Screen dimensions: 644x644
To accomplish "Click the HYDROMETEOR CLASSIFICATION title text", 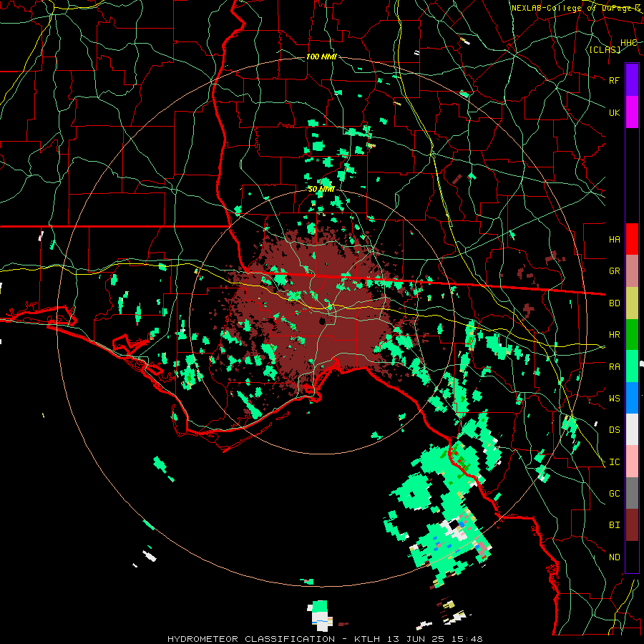I will 251,639.
